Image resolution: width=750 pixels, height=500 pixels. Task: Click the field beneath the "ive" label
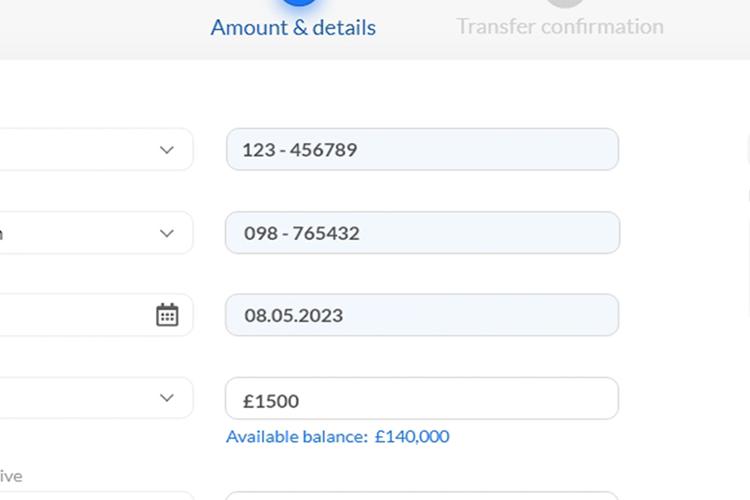(x=96, y=496)
